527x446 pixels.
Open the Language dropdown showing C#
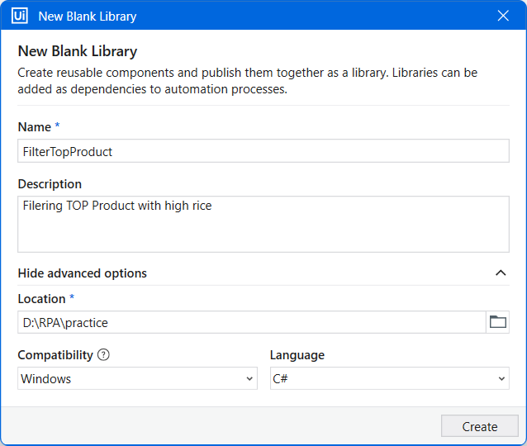tap(390, 378)
